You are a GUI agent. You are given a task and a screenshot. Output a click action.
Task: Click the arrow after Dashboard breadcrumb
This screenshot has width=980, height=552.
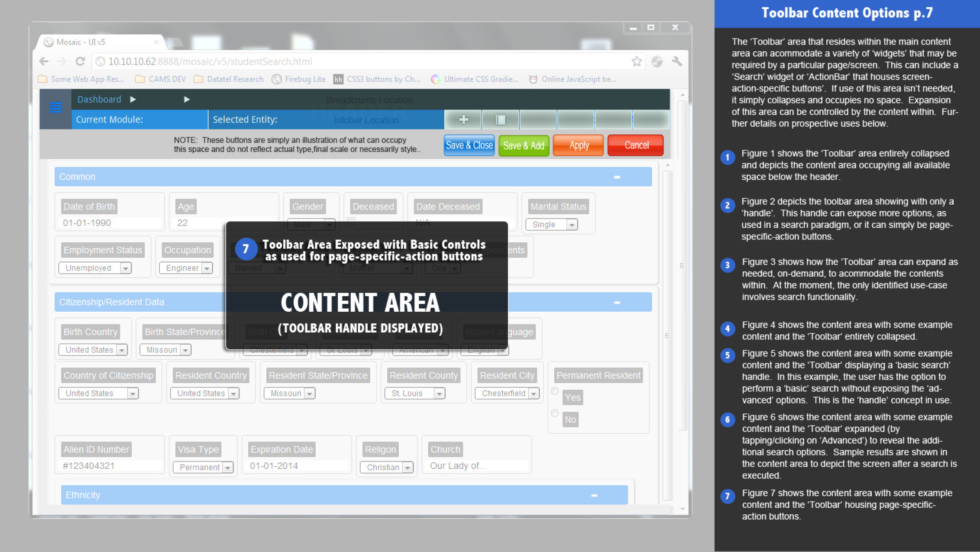coord(133,100)
